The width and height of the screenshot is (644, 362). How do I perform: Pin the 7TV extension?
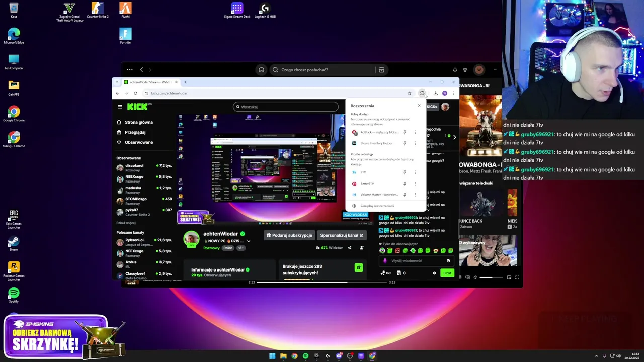405,172
